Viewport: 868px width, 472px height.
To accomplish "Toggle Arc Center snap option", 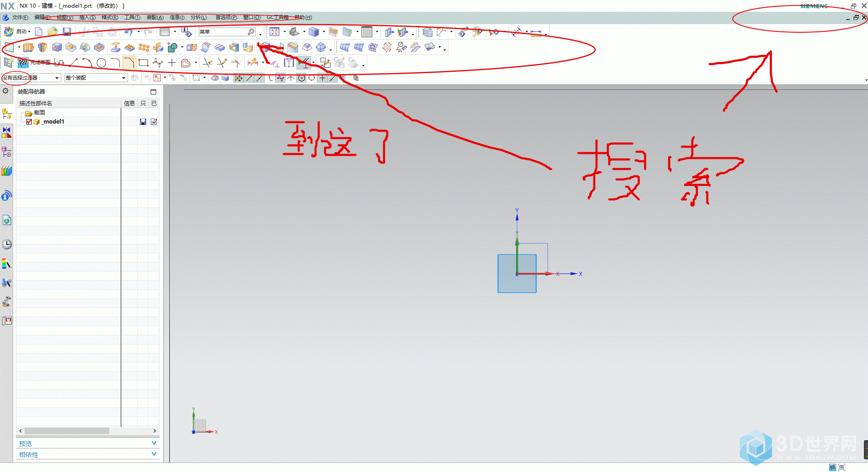I will click(301, 78).
